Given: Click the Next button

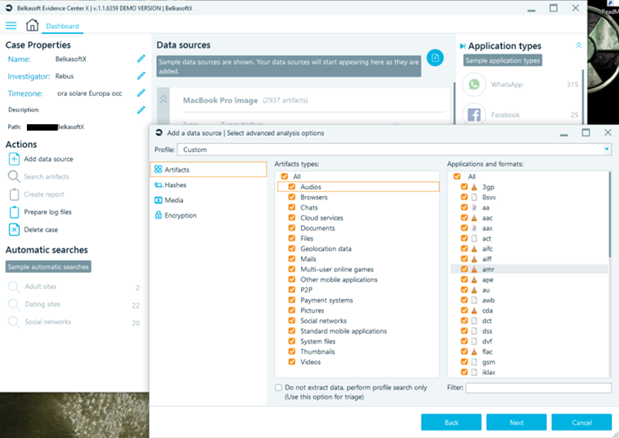Looking at the screenshot, I should coord(516,422).
